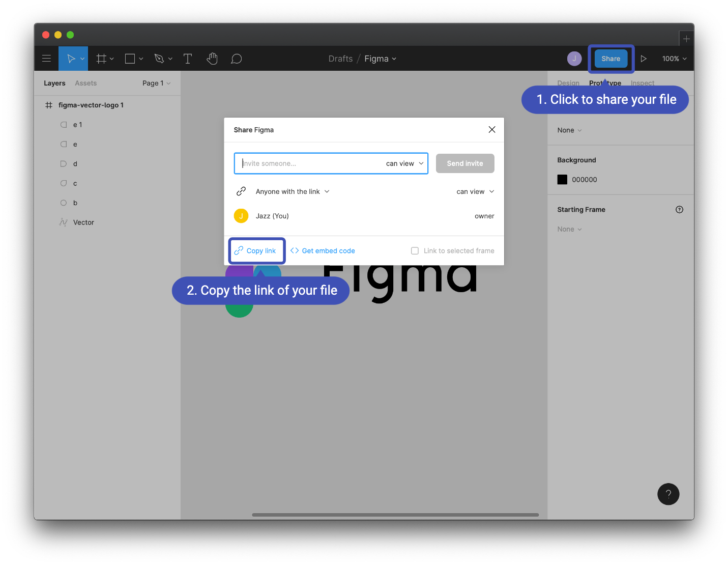Screen dimensions: 728x565
Task: Select the Frame tool
Action: [101, 59]
